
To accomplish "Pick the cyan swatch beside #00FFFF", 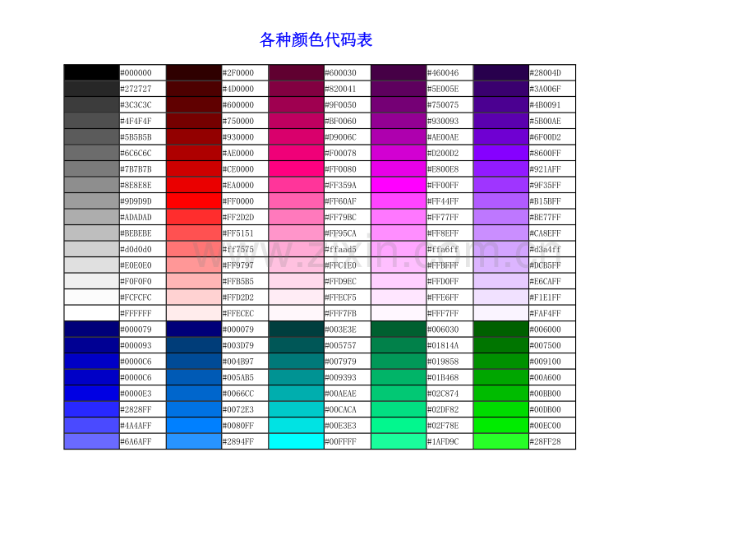I will pos(296,441).
